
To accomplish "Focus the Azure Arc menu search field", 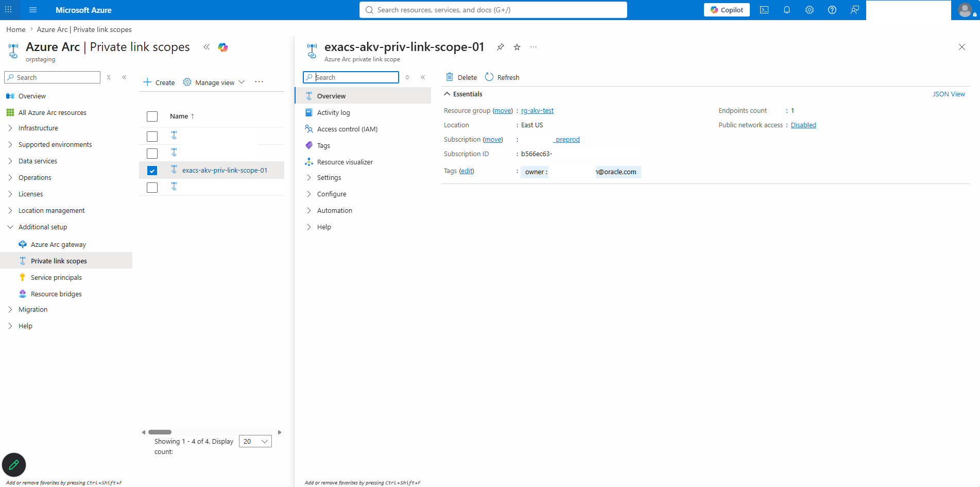I will (x=52, y=77).
